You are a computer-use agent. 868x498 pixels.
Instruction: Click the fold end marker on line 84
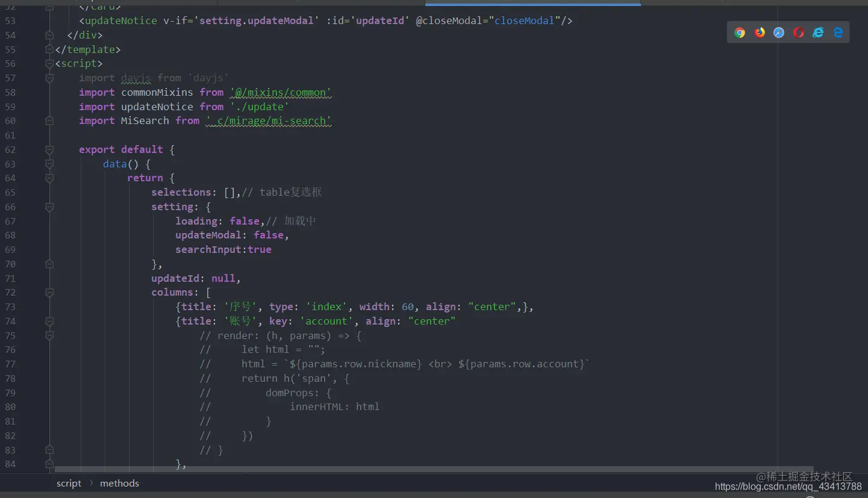49,464
